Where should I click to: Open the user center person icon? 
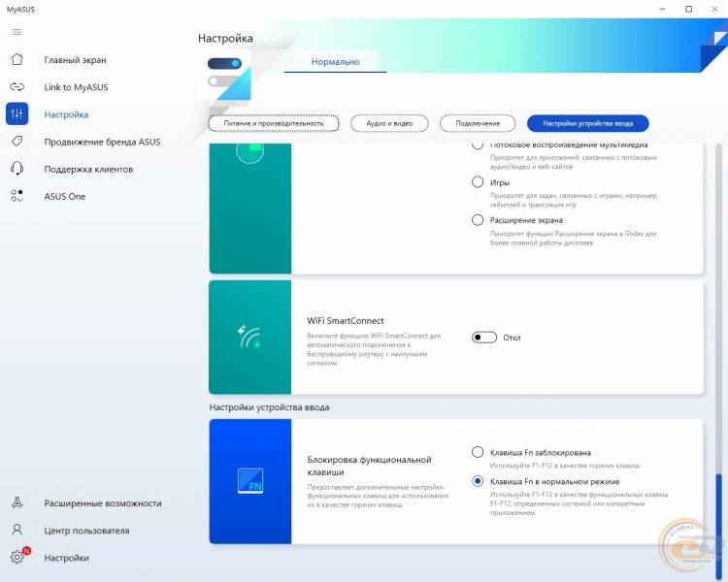[x=17, y=530]
